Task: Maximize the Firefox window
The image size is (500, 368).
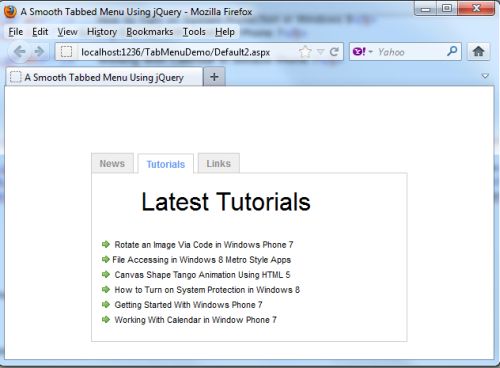Action: [447, 9]
